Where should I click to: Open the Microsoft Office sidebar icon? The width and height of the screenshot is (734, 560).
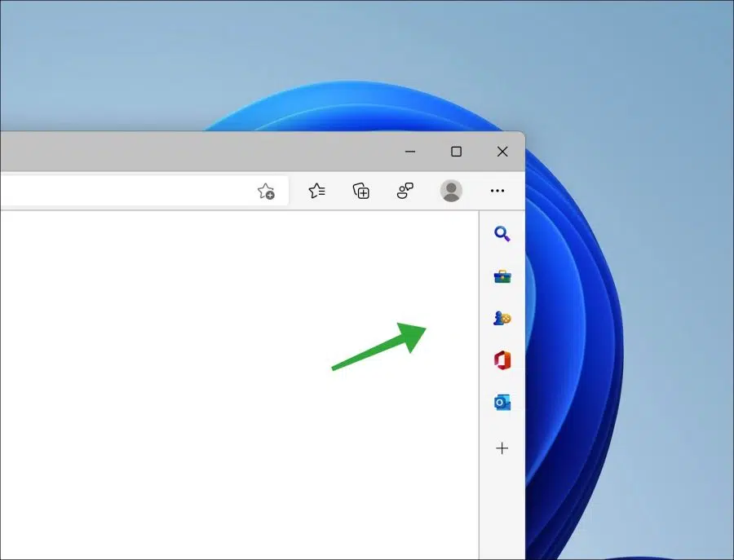point(502,360)
